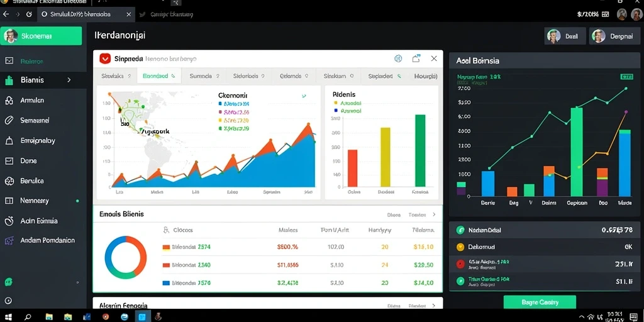Click the Emvigonaloy bell icon in sidebar
644x322 pixels.
coord(9,140)
